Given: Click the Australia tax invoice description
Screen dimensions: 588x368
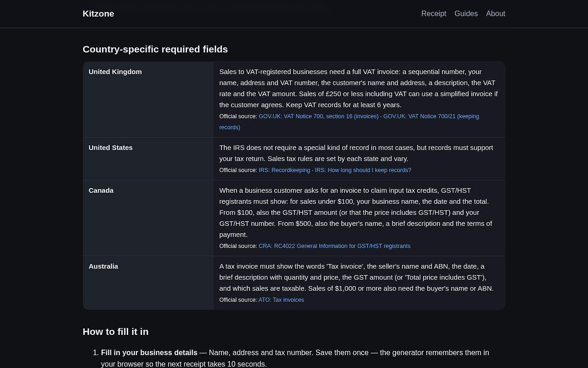Looking at the screenshot, I should click(x=356, y=277).
